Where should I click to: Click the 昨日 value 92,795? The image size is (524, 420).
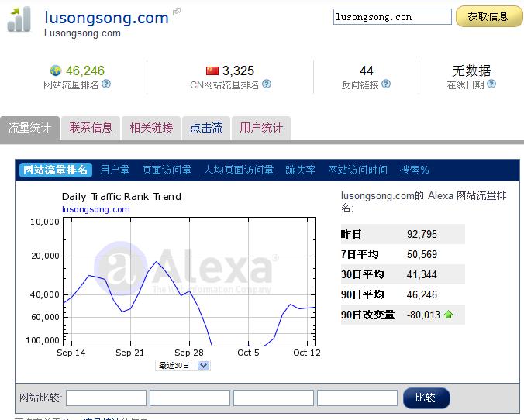(422, 234)
